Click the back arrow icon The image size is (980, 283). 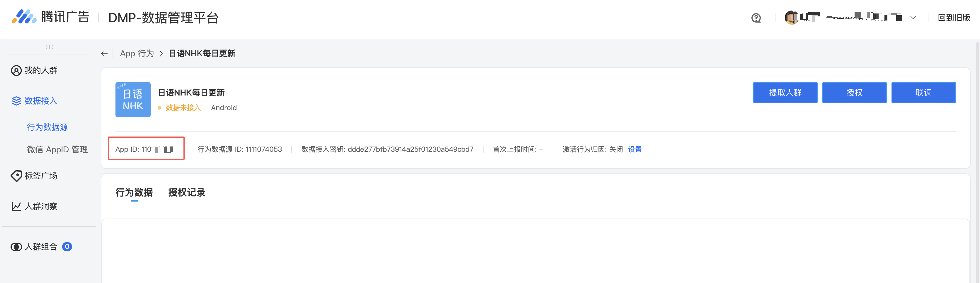coord(104,54)
